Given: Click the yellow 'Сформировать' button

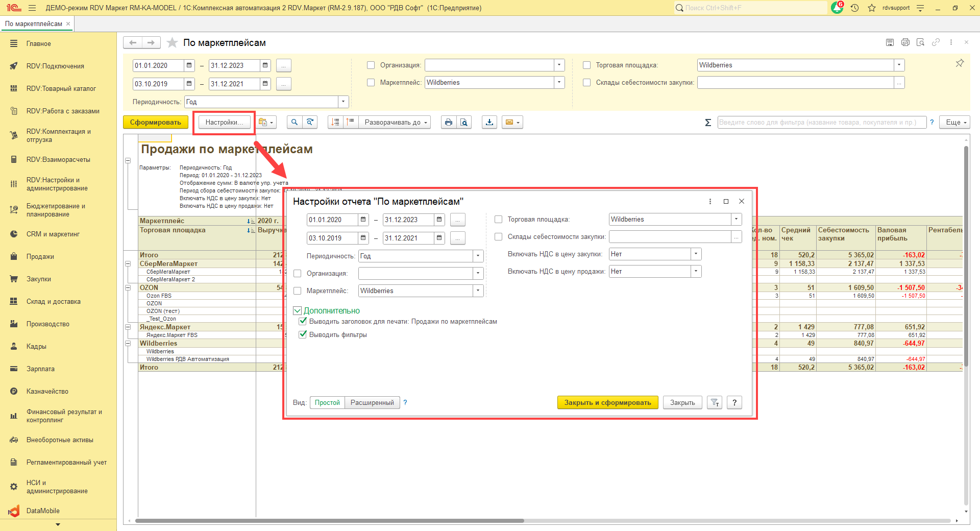Looking at the screenshot, I should click(156, 122).
